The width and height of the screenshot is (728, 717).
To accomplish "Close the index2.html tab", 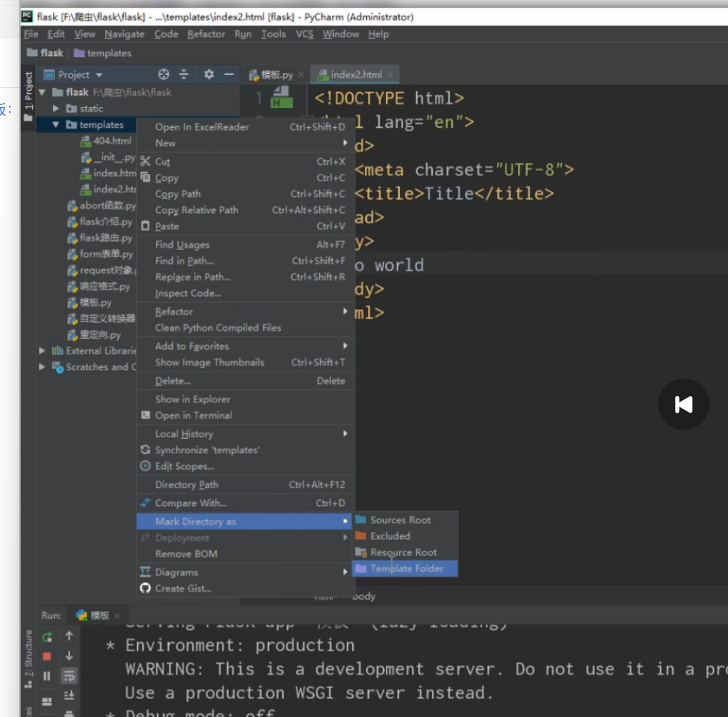I will click(390, 74).
